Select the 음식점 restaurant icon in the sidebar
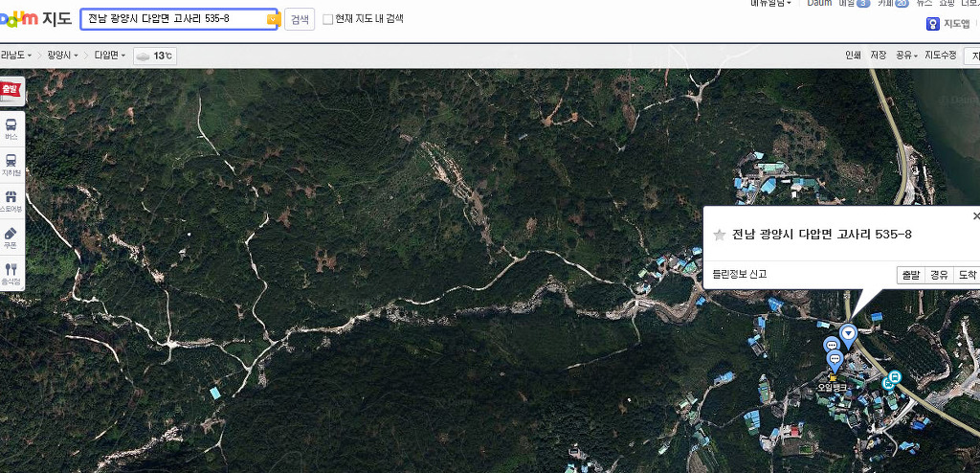The width and height of the screenshot is (980, 473). click(11, 274)
